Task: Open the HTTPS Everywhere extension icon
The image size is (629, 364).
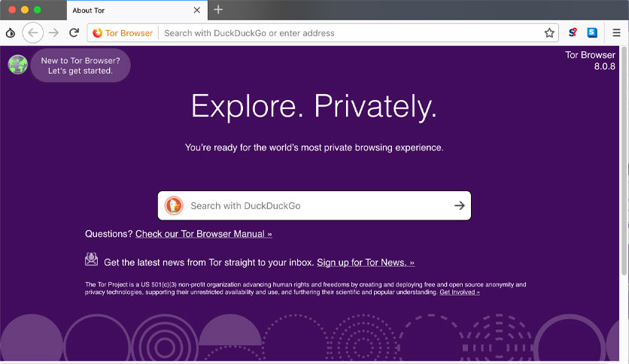Action: tap(592, 32)
